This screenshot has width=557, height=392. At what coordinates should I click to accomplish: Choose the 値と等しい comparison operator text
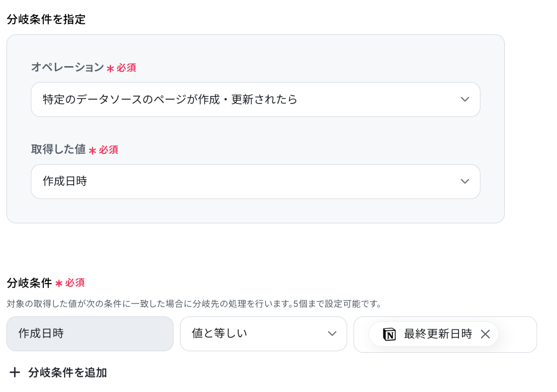point(219,333)
